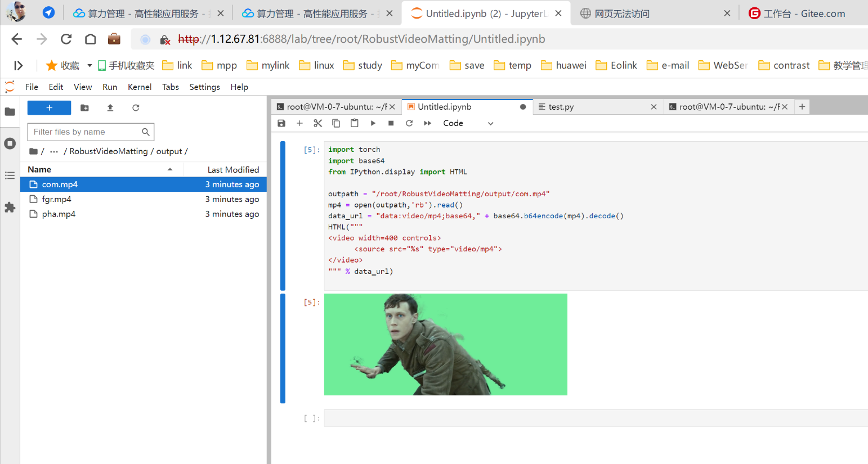Screen dimensions: 868x464
Task: Collapse cell 5 via blue bar
Action: (283, 215)
